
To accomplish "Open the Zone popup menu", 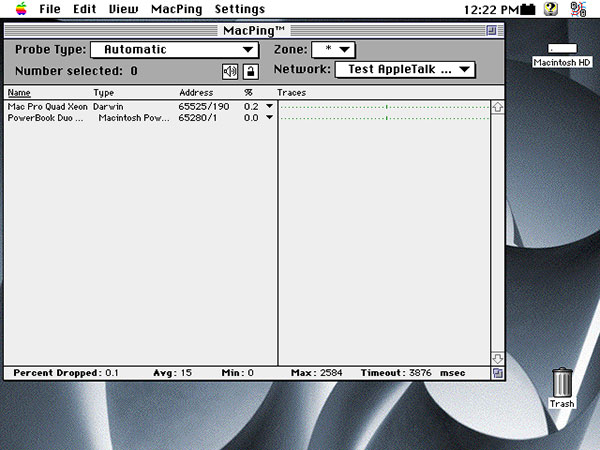I will tap(333, 50).
